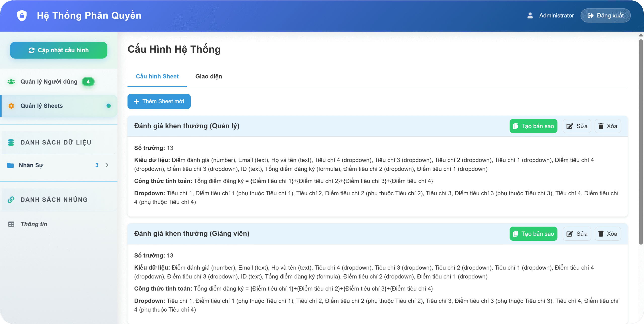Expand the Nhân Sự chevron arrow

point(107,165)
